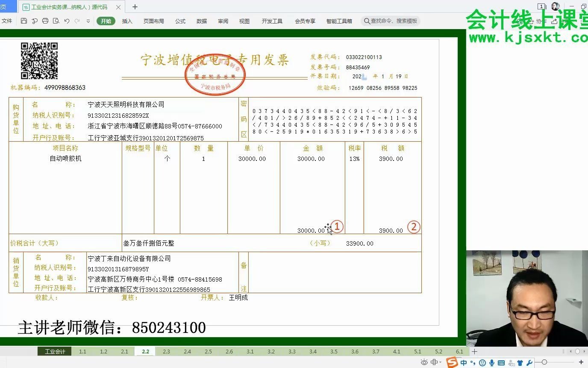Click the reading mode crosshair icon
The image size is (588, 368).
[434, 362]
